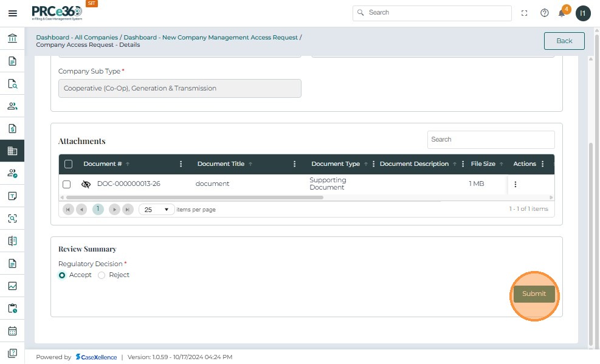This screenshot has width=600, height=364.
Task: Open the ledger book sidebar icon
Action: tap(12, 241)
